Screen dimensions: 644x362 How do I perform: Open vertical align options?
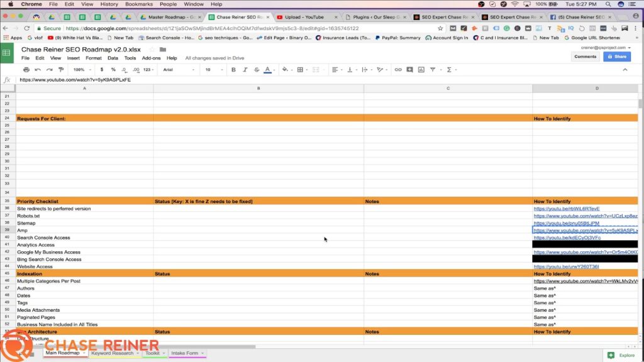[x=350, y=70]
